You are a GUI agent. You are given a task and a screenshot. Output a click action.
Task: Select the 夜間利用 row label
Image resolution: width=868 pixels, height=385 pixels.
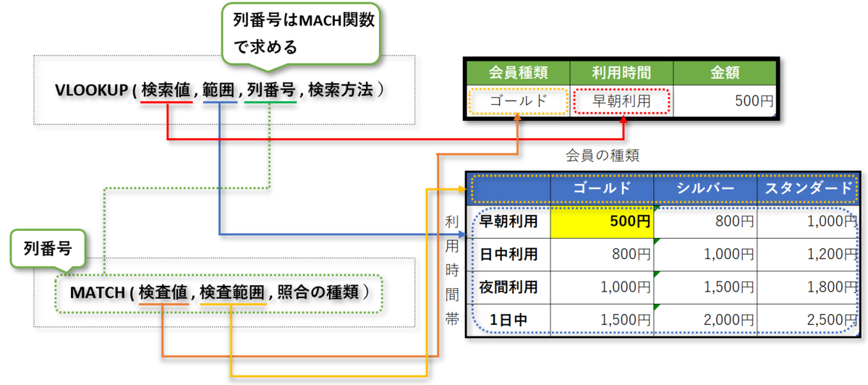point(509,287)
